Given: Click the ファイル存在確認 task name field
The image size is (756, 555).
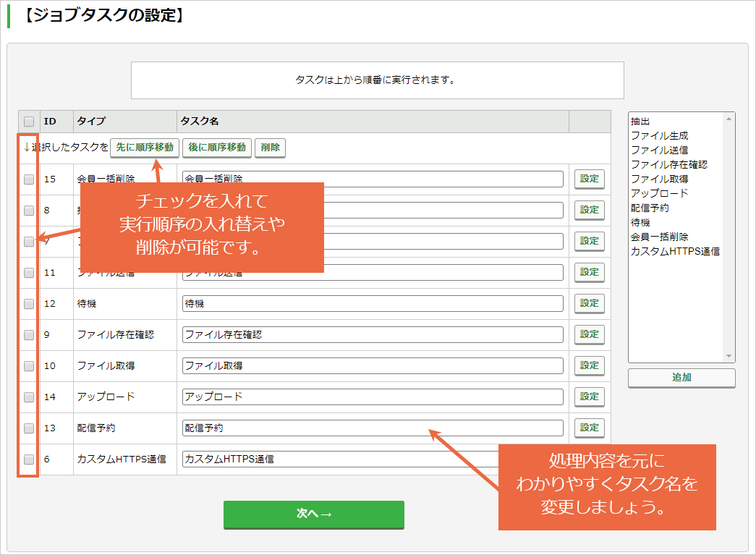Looking at the screenshot, I should tap(373, 334).
